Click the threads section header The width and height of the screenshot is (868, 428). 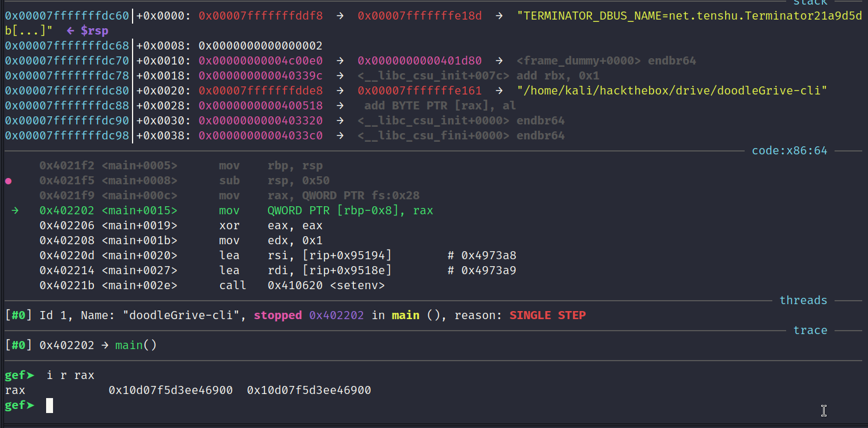(803, 301)
